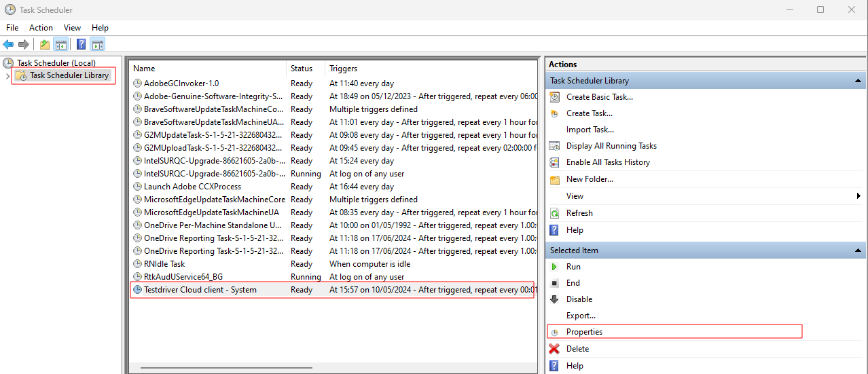Viewport: 868px width, 374px height.
Task: Click Import Task... action
Action: click(590, 130)
